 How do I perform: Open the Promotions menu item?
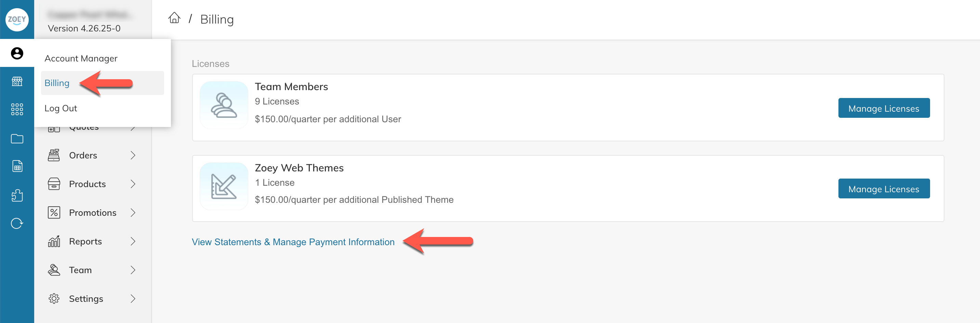(92, 212)
